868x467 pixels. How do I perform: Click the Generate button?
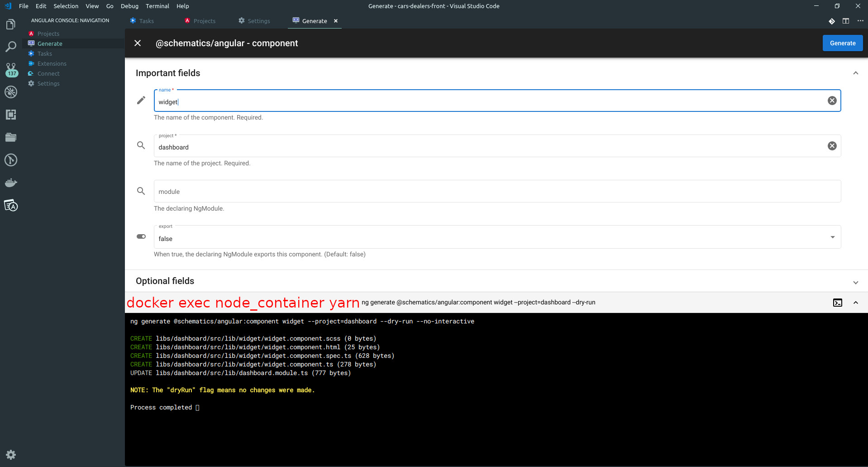click(x=842, y=43)
